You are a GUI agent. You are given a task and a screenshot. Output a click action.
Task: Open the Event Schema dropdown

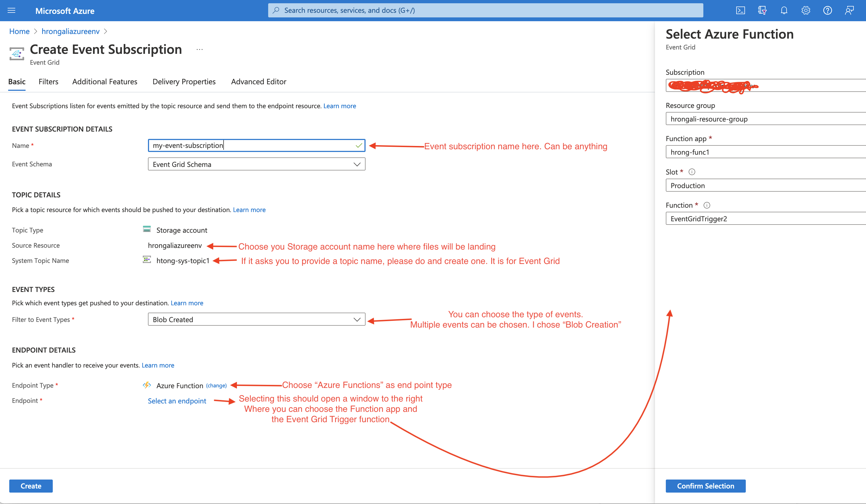point(357,164)
